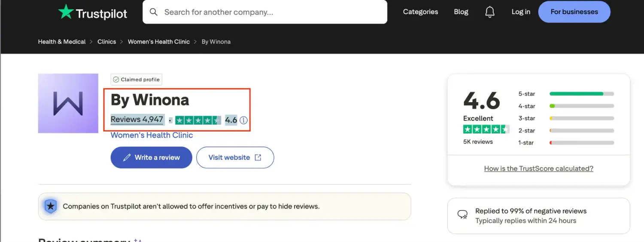This screenshot has width=644, height=242.
Task: Click the Visit website button
Action: pos(235,158)
